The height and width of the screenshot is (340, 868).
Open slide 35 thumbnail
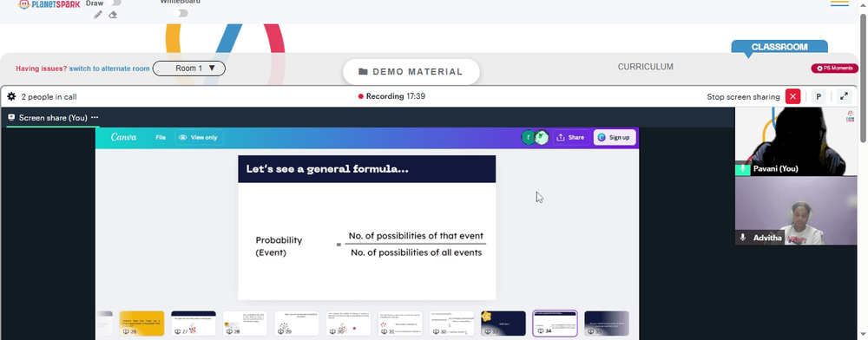[607, 324]
